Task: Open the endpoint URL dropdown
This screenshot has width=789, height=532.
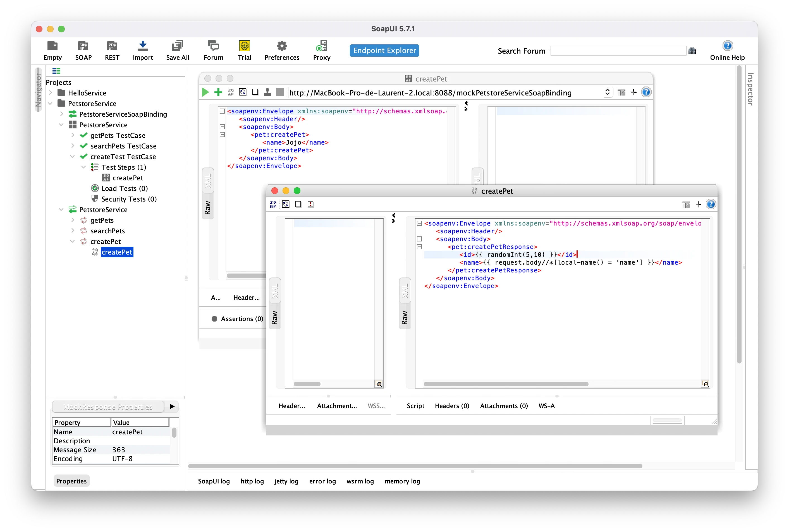Action: pyautogui.click(x=607, y=92)
